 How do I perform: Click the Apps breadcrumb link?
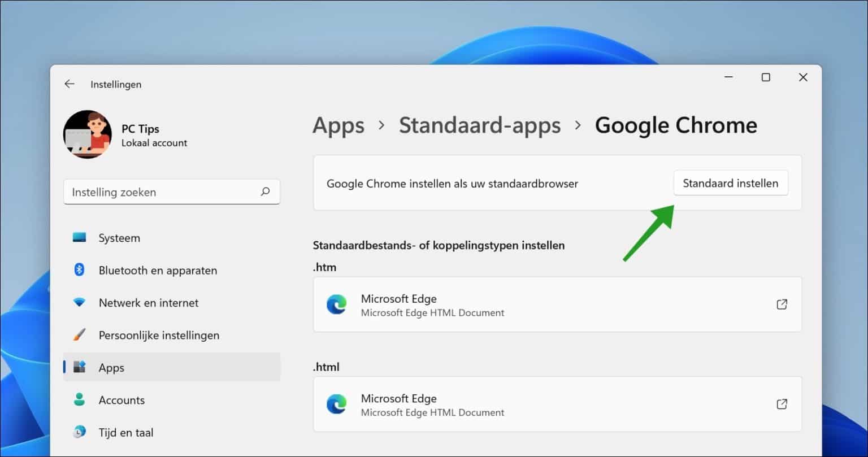[338, 125]
